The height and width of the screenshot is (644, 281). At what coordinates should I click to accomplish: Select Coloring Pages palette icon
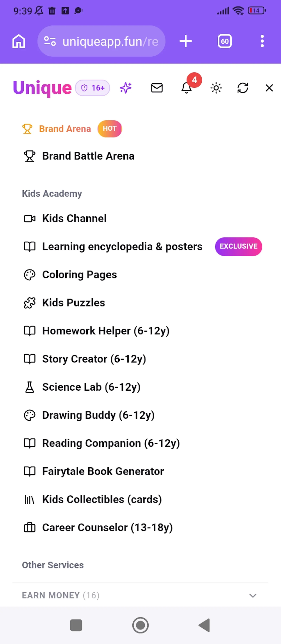coord(30,275)
